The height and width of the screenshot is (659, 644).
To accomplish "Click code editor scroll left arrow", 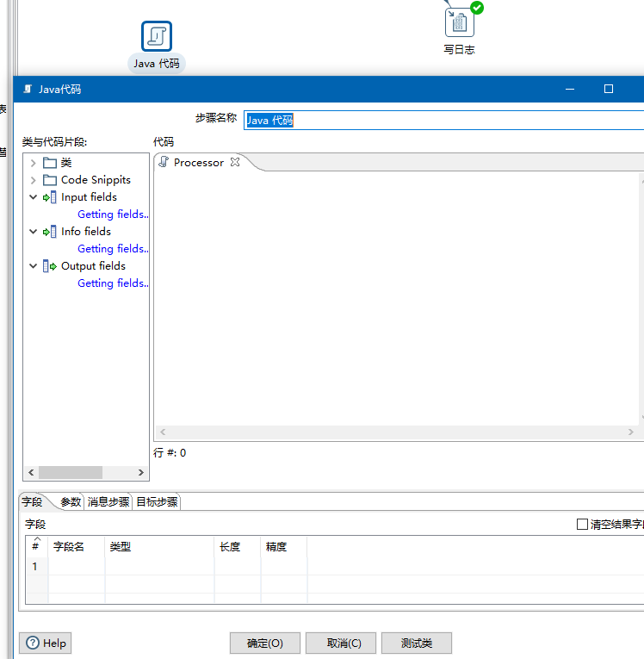I will pyautogui.click(x=163, y=432).
